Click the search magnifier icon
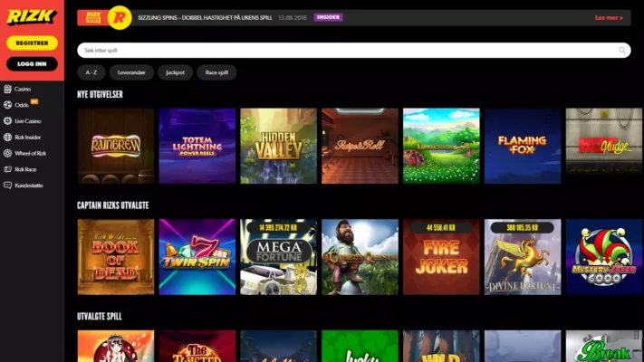644x362 pixels. (622, 50)
